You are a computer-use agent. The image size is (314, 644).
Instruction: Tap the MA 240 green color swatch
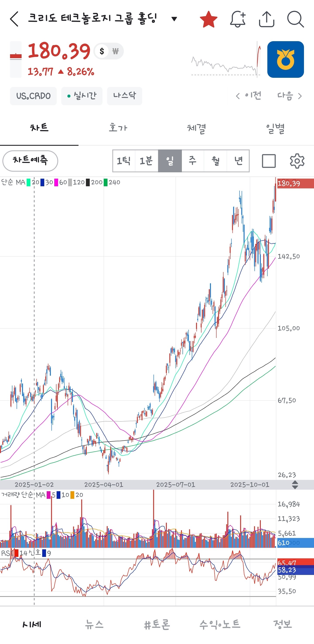(106, 182)
